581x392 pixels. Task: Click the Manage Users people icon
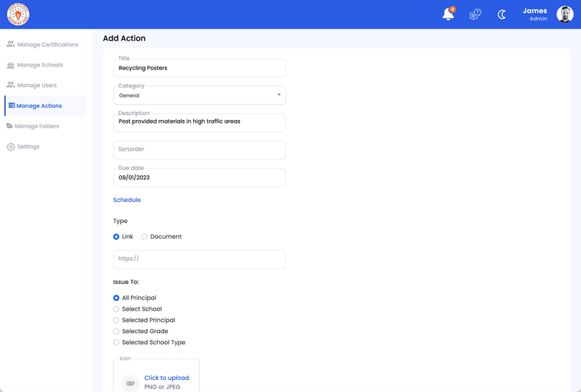click(x=11, y=85)
